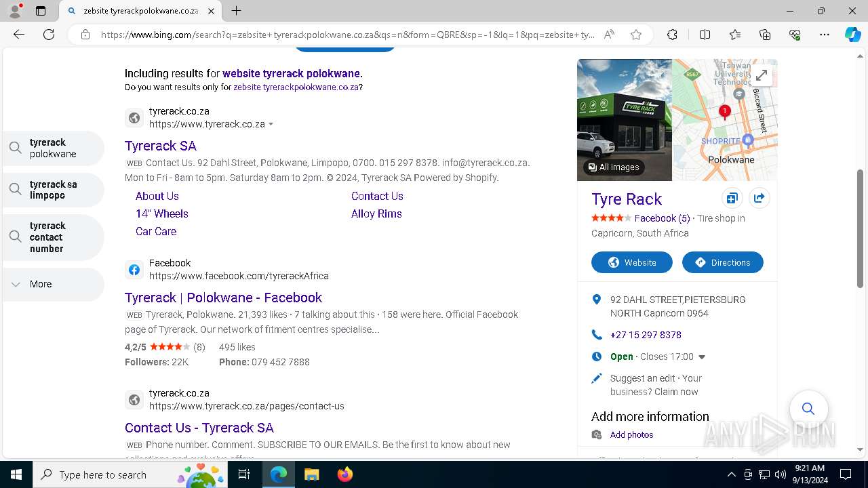Screen dimensions: 868x488
Task: Open the 14" Wheels sitelink
Action: (161, 213)
